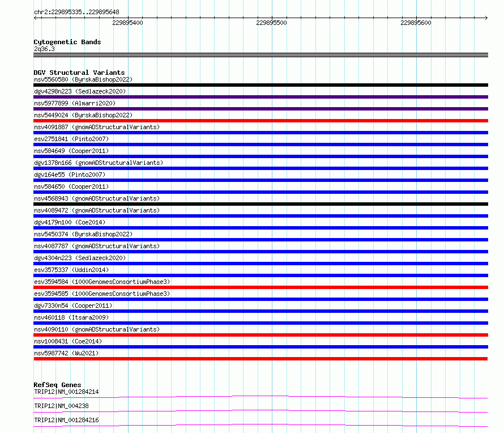
Task: Click the black bar under nsv5560580
Action: (260, 85)
